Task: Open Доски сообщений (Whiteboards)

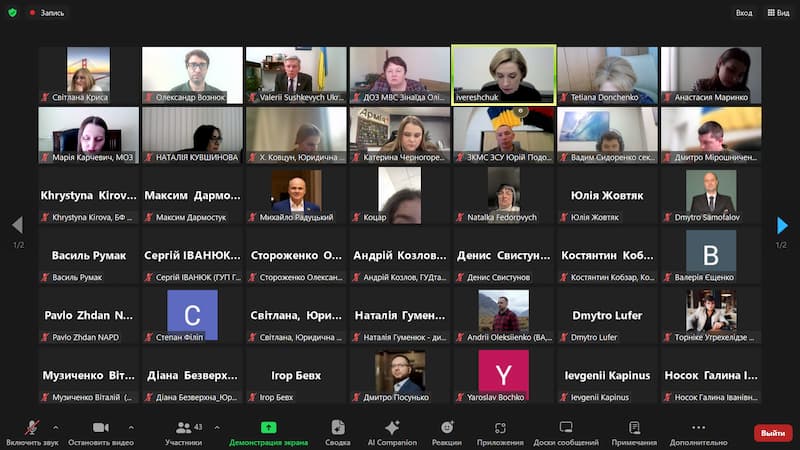Action: [565, 432]
